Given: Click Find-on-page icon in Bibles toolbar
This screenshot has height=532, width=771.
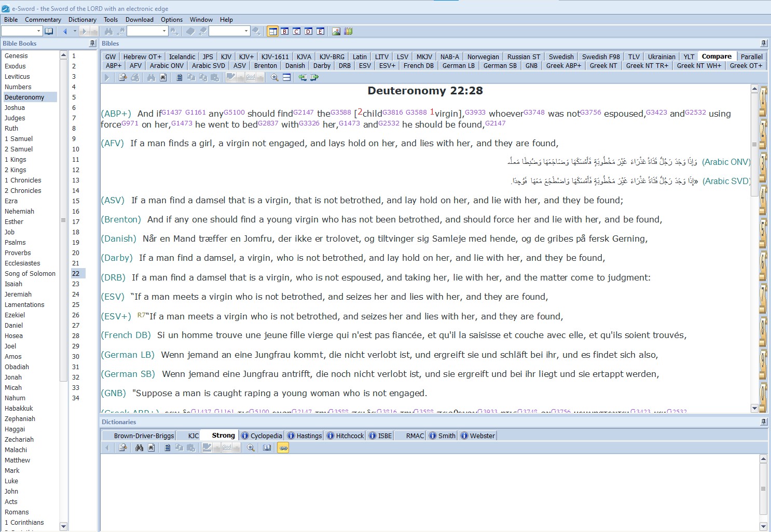Looking at the screenshot, I should pos(163,77).
